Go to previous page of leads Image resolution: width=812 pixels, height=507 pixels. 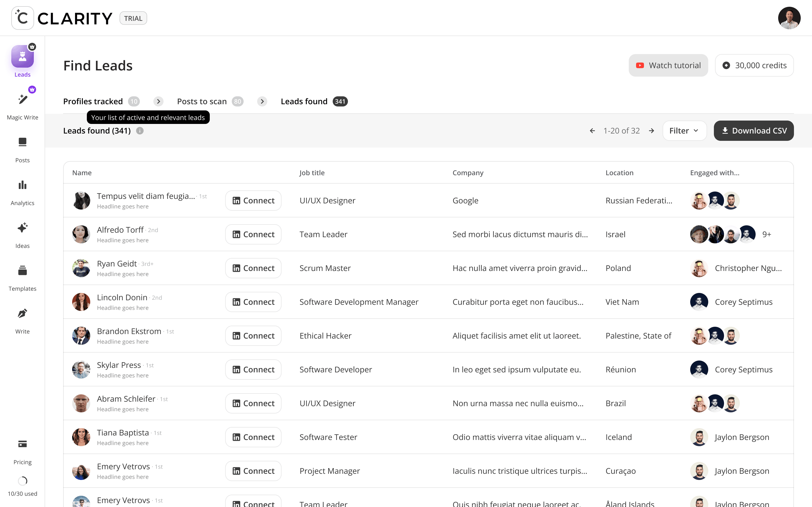tap(592, 131)
